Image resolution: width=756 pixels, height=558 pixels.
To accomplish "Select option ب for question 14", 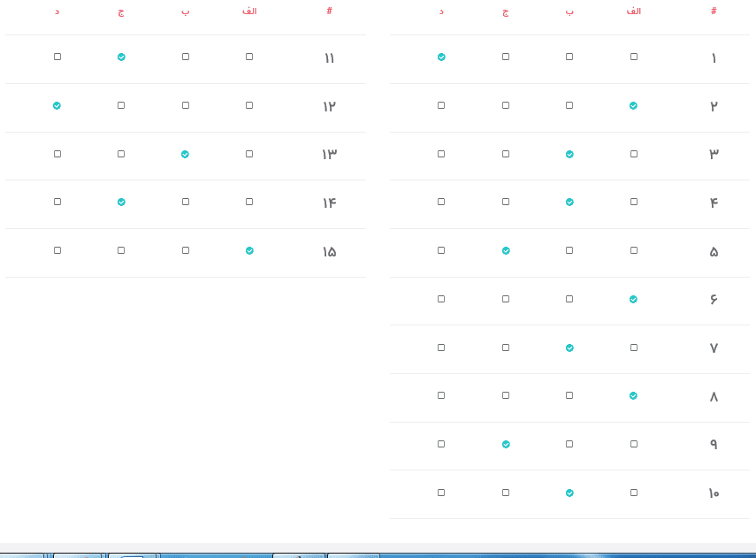I will pyautogui.click(x=186, y=202).
